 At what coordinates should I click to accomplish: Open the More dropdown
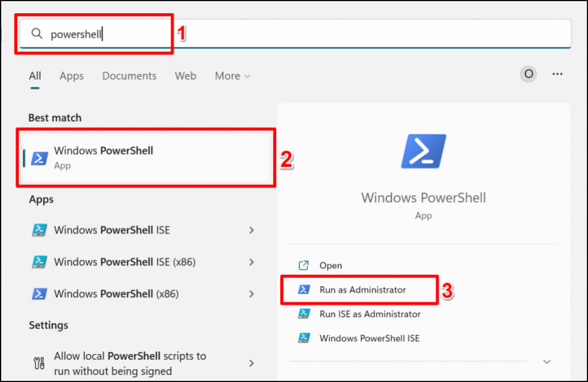click(x=233, y=76)
